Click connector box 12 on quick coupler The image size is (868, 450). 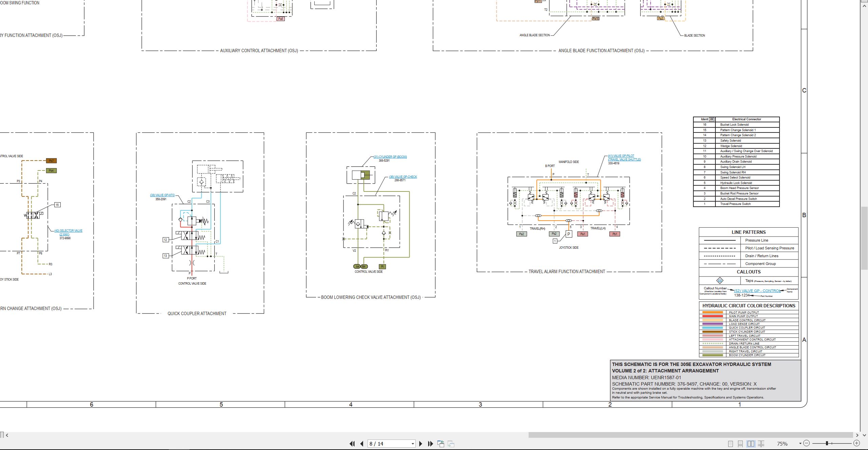pos(165,240)
